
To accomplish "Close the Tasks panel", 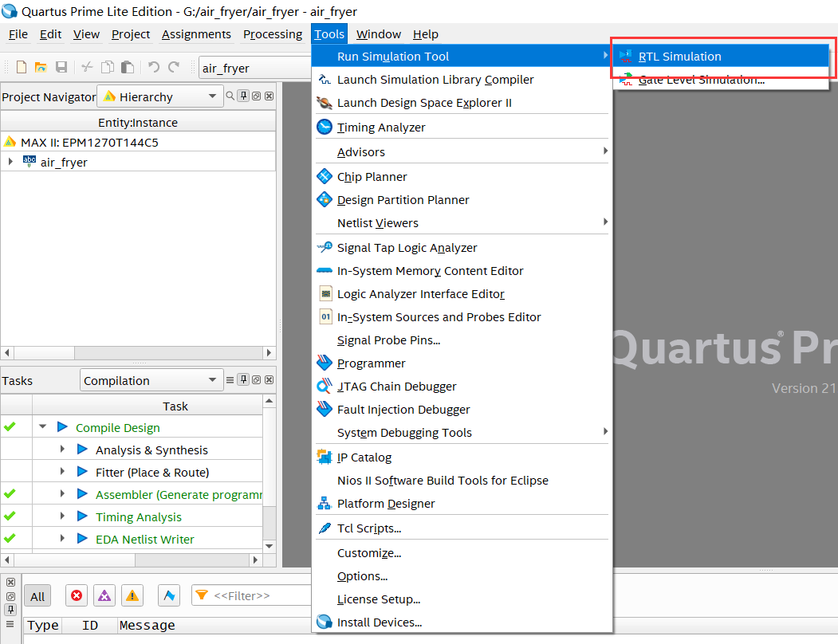I will [x=269, y=380].
